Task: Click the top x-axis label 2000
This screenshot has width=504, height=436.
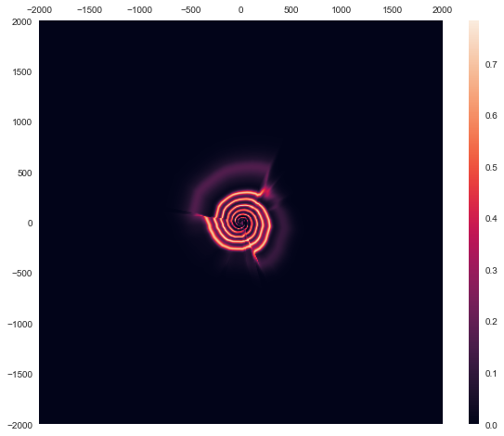Action: [443, 10]
